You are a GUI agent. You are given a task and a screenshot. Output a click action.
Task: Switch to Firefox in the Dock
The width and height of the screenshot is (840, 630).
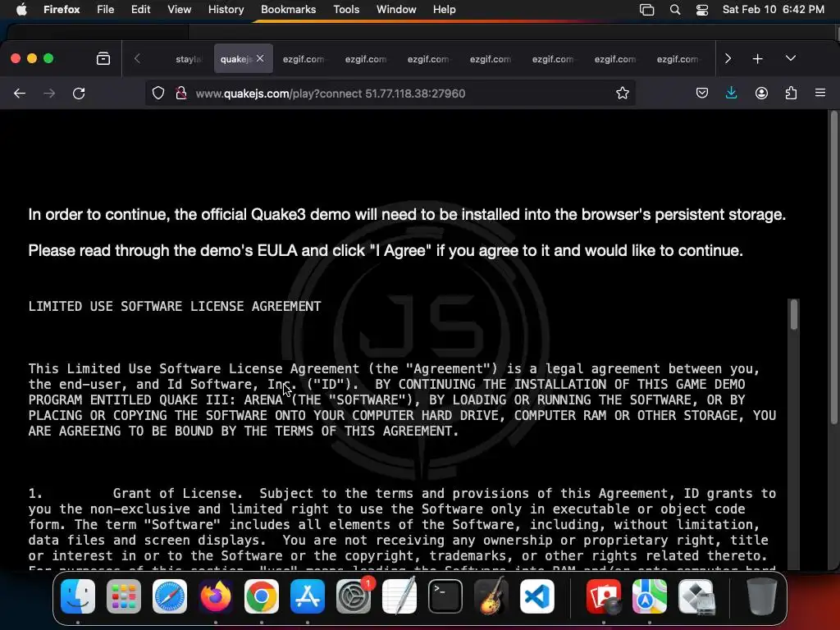pos(216,596)
